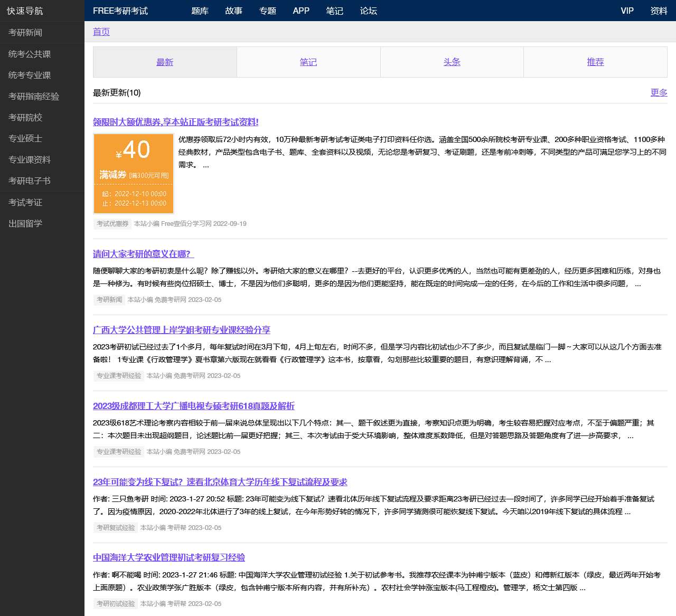Switch to the 最新 tab
This screenshot has width=676, height=616.
165,62
